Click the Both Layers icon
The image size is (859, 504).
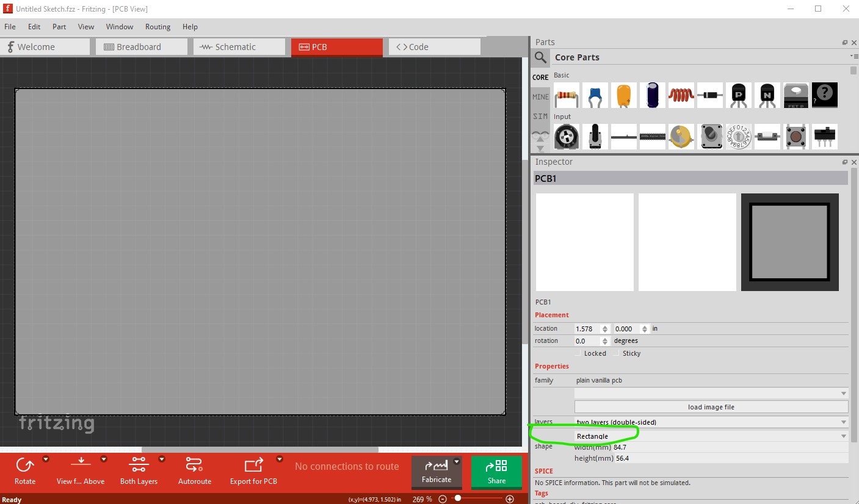pyautogui.click(x=139, y=465)
